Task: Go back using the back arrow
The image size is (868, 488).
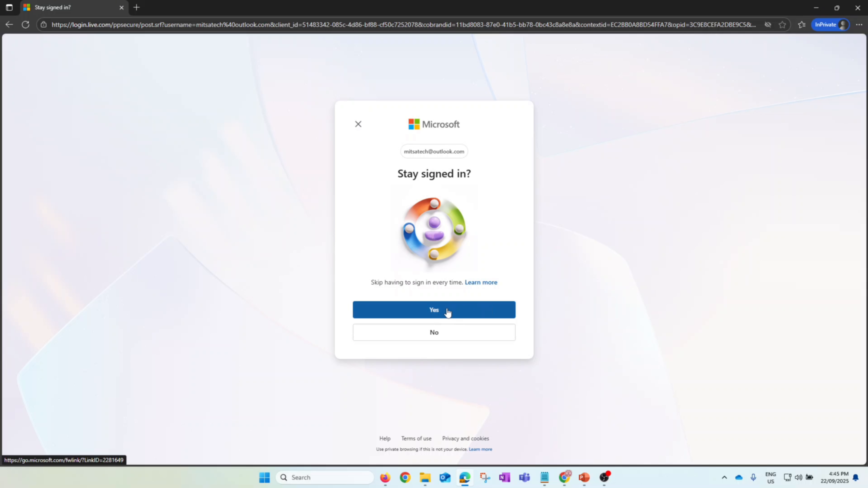Action: (x=9, y=24)
